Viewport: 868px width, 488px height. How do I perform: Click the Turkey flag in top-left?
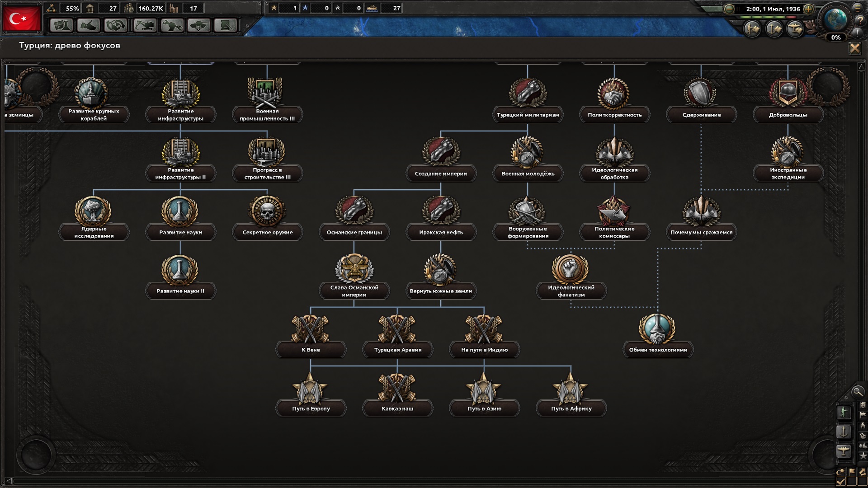[x=21, y=19]
